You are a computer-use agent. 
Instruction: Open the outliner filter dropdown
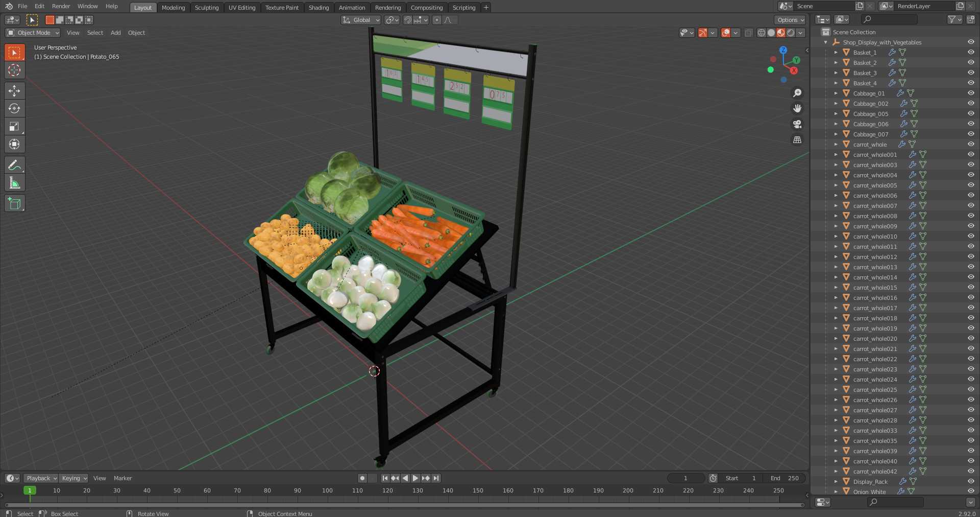954,19
